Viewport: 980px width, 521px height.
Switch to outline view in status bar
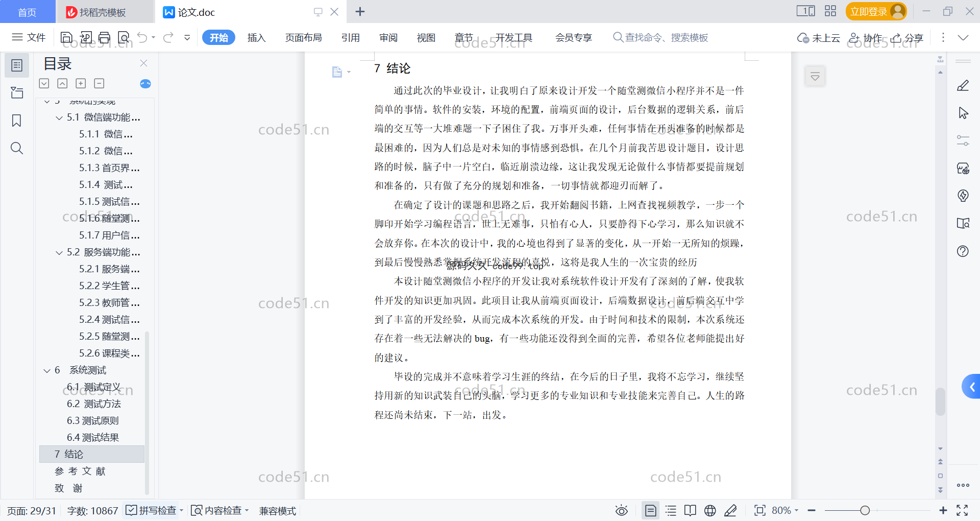(671, 510)
